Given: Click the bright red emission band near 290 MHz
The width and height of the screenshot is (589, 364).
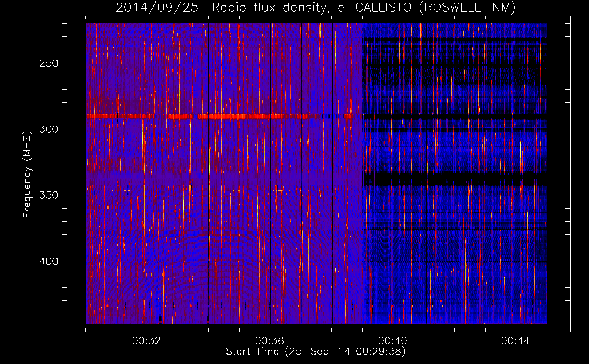Looking at the screenshot, I should point(224,116).
